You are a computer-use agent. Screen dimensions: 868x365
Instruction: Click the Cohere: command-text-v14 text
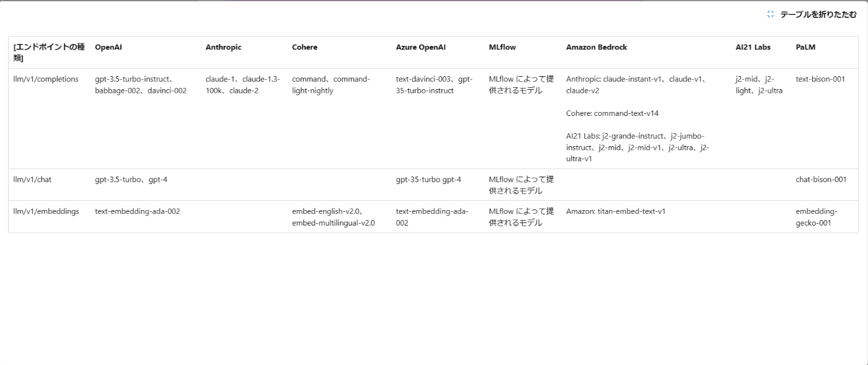(612, 113)
